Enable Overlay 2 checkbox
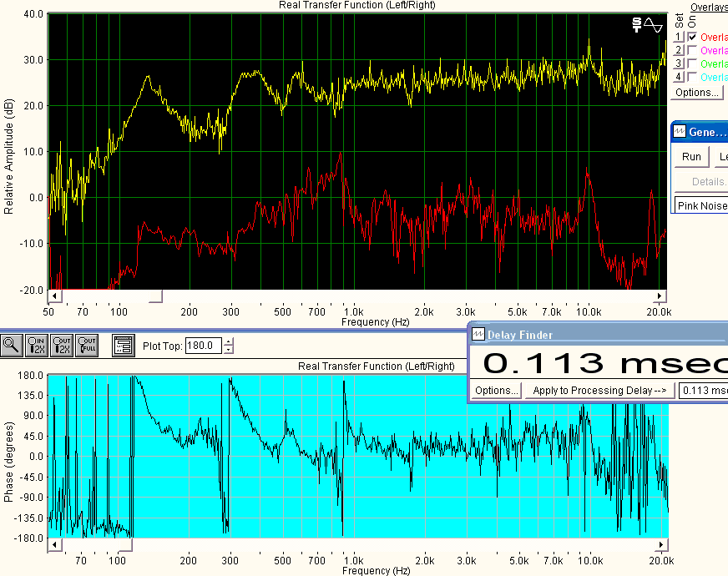 click(692, 50)
